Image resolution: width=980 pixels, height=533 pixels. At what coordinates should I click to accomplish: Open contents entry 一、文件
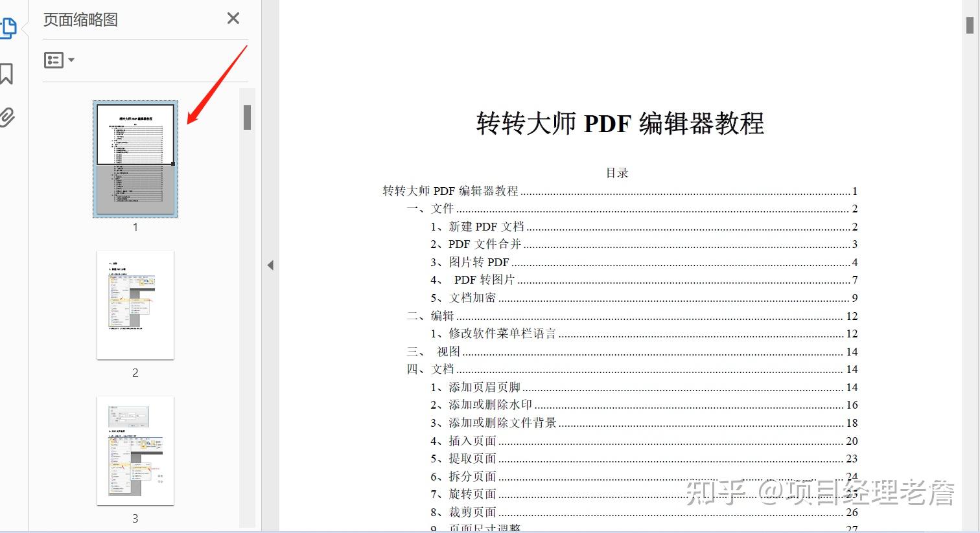coord(632,209)
